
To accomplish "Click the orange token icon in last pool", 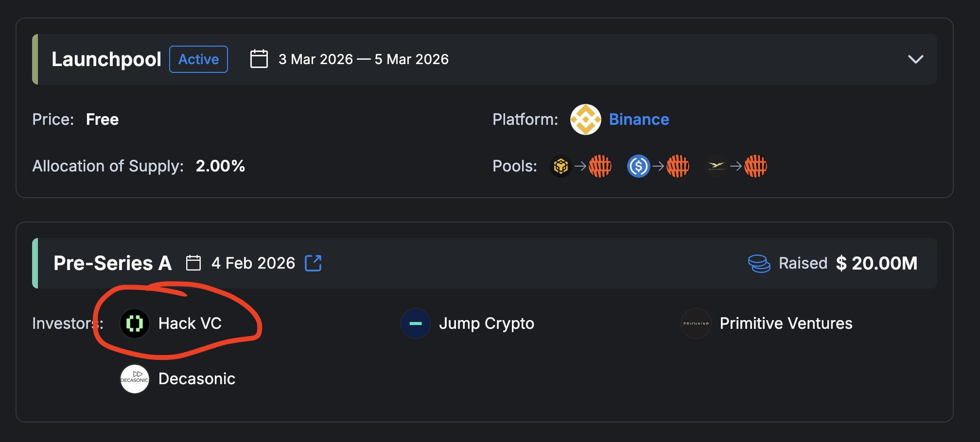I will click(x=755, y=166).
